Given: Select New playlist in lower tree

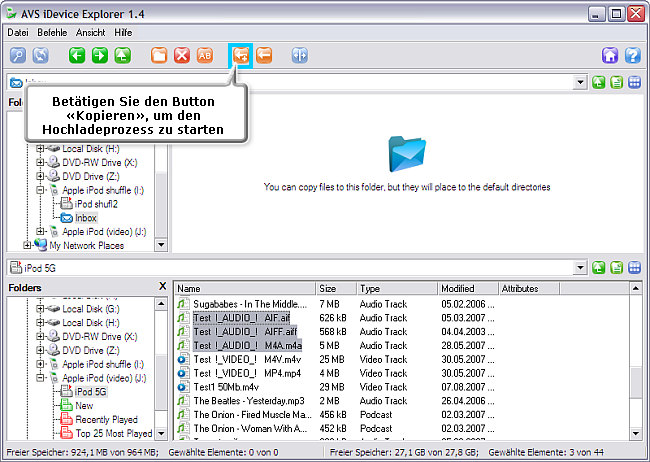Looking at the screenshot, I should click(84, 406).
